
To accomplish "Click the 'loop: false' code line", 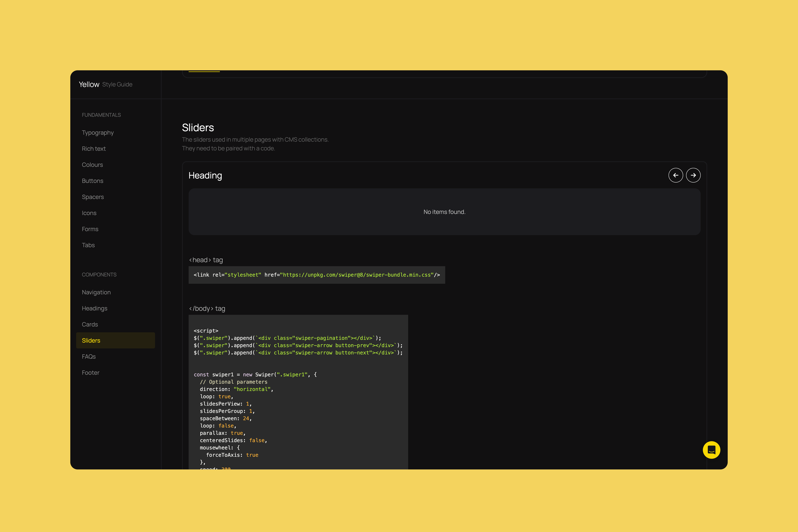I will pos(218,426).
